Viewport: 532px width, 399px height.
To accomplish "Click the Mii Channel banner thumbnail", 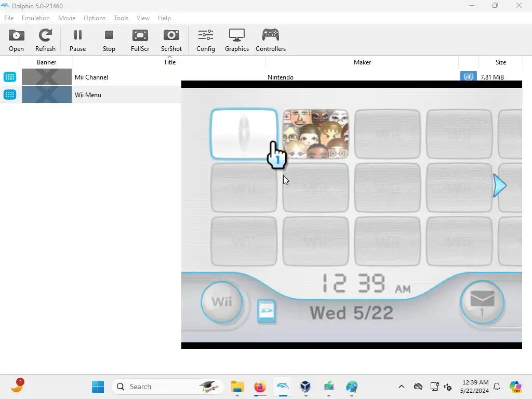I will [46, 77].
